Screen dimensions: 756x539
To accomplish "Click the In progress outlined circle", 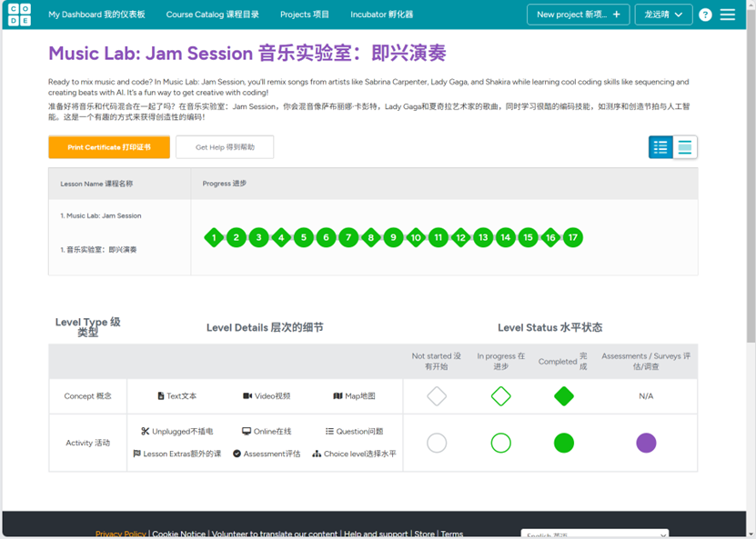I will pyautogui.click(x=501, y=443).
